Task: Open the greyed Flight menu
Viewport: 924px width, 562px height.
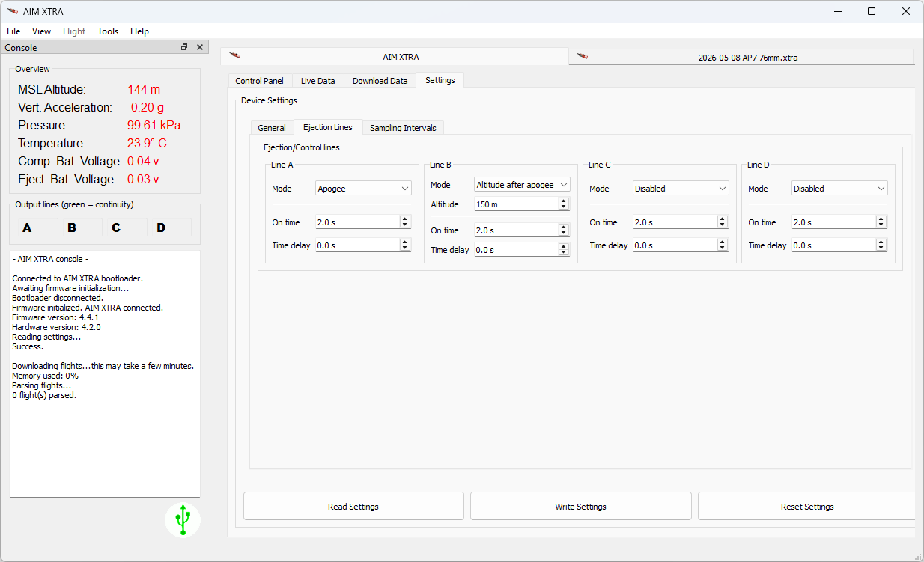Action: coord(74,31)
